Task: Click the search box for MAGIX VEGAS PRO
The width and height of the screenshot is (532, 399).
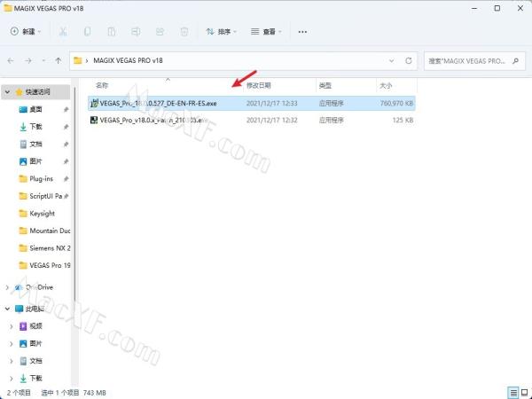Action: tap(474, 61)
